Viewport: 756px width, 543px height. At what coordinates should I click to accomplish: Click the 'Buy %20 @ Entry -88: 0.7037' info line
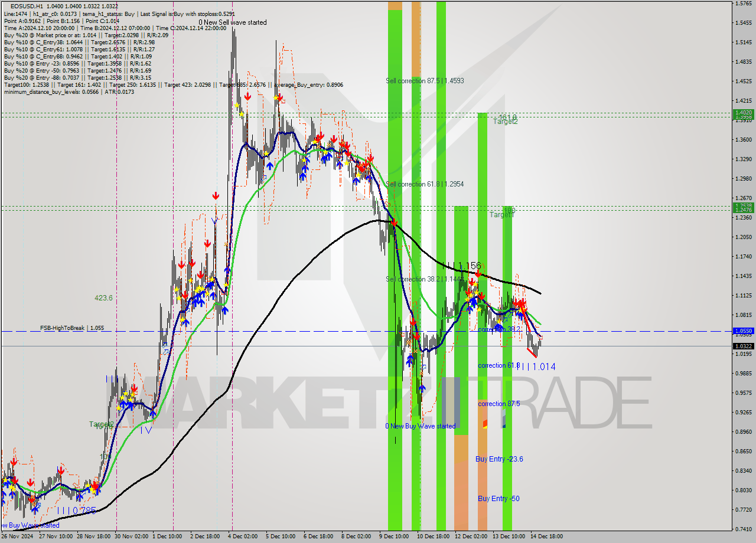[x=77, y=77]
